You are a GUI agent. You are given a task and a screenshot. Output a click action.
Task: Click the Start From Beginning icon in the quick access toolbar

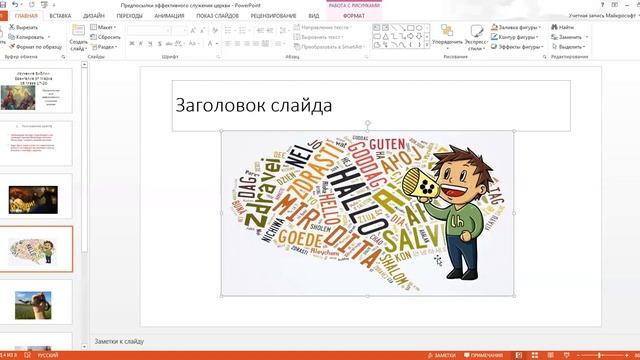pos(44,4)
